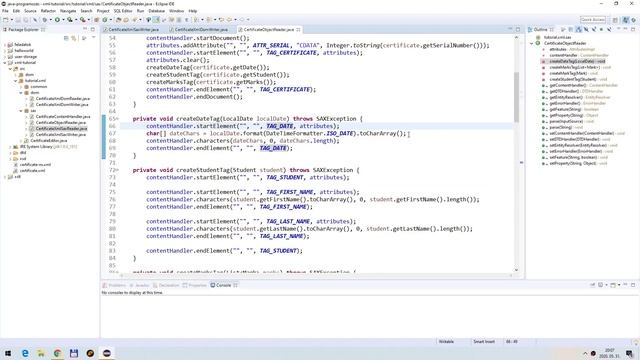This screenshot has width=640, height=360.
Task: Switch to the Declaration tab
Action: click(x=169, y=285)
